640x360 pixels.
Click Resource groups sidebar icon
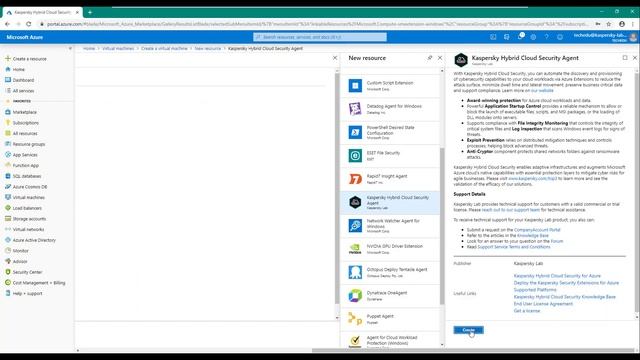pos(8,144)
